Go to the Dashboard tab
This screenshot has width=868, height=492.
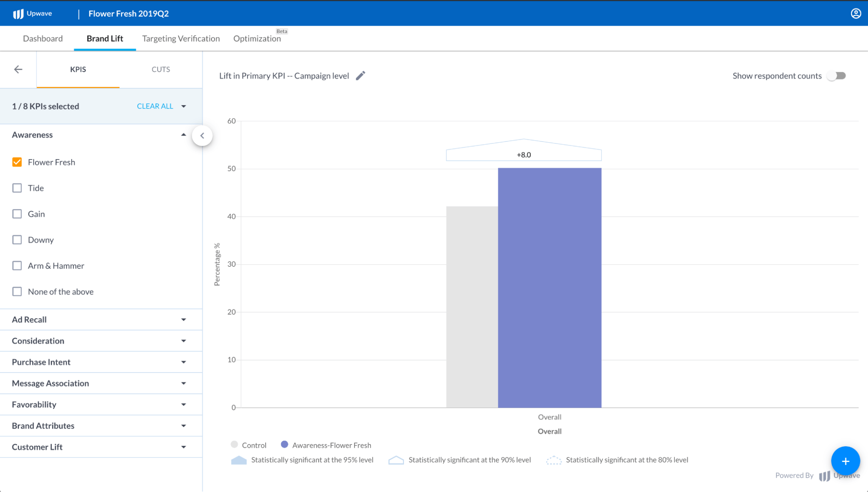click(43, 38)
